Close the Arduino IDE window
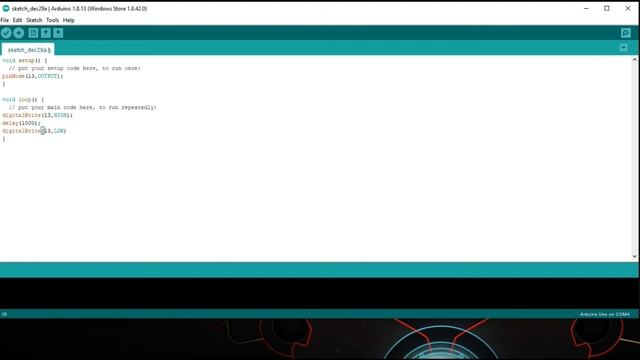 point(628,8)
